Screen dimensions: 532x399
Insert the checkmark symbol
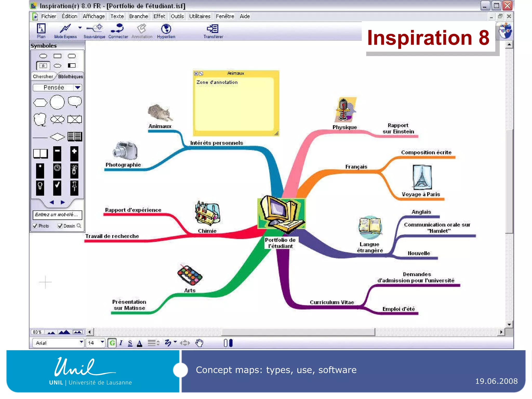(x=57, y=188)
